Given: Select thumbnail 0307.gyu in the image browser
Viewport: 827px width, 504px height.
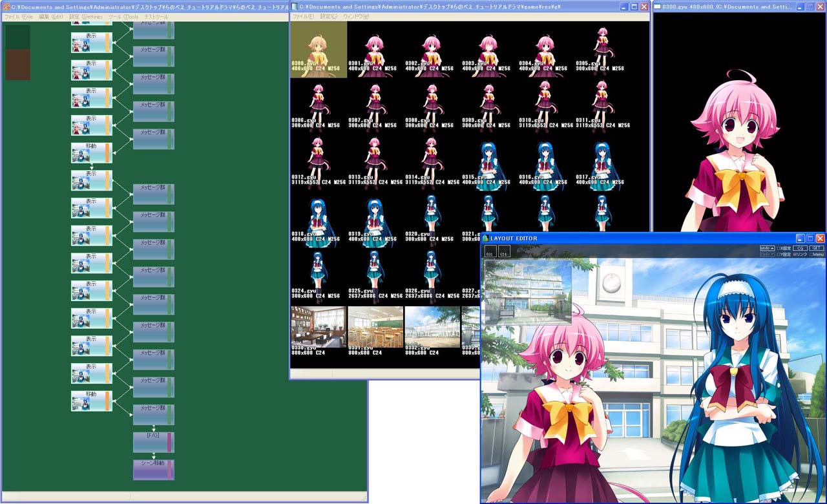Looking at the screenshot, I should tap(375, 106).
